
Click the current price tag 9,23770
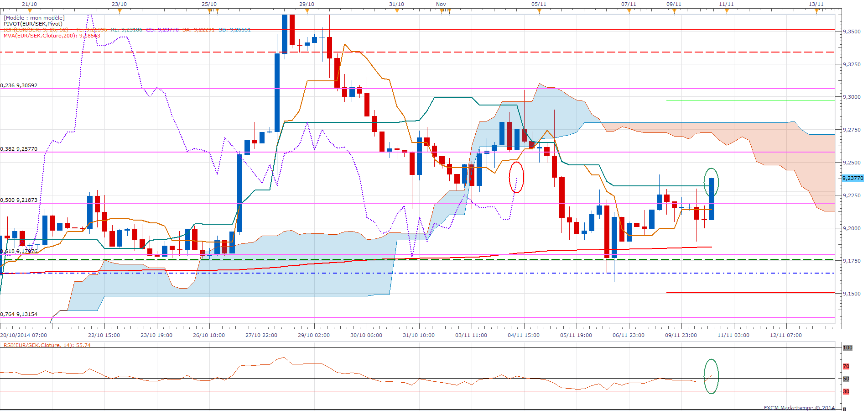pyautogui.click(x=852, y=178)
